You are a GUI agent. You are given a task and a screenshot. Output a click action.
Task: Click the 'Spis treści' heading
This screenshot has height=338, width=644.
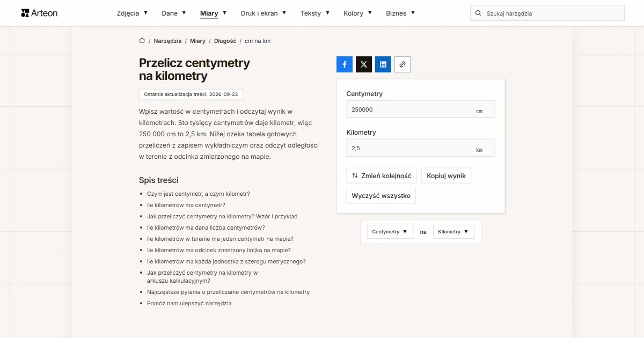(159, 180)
